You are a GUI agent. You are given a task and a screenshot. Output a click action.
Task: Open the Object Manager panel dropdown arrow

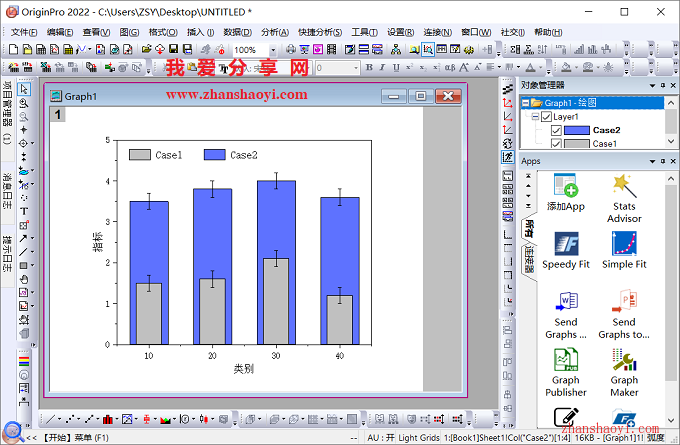(x=652, y=85)
